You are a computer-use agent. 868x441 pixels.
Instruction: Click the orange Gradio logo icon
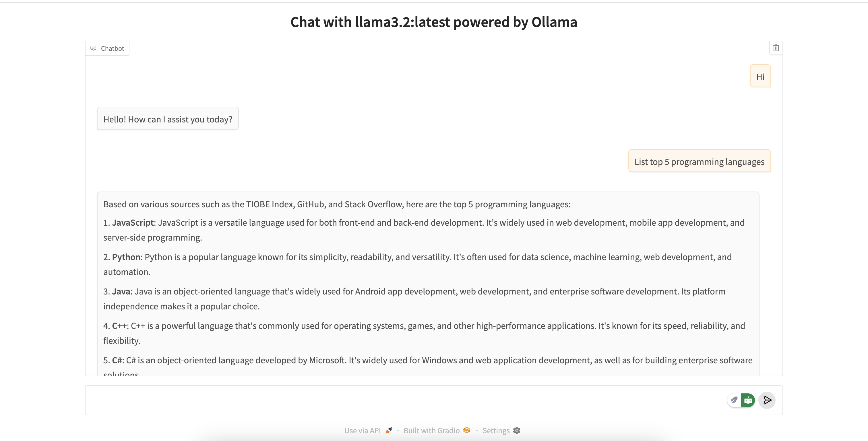467,430
